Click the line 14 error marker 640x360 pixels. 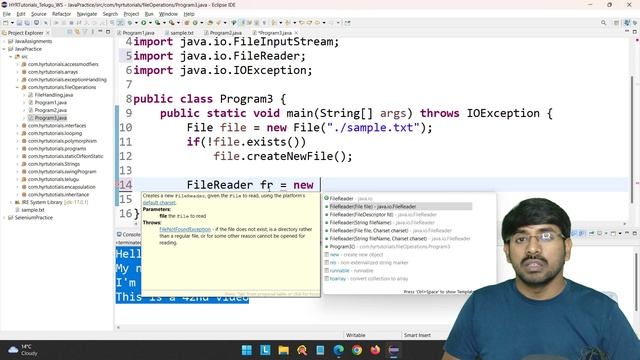tap(117, 185)
